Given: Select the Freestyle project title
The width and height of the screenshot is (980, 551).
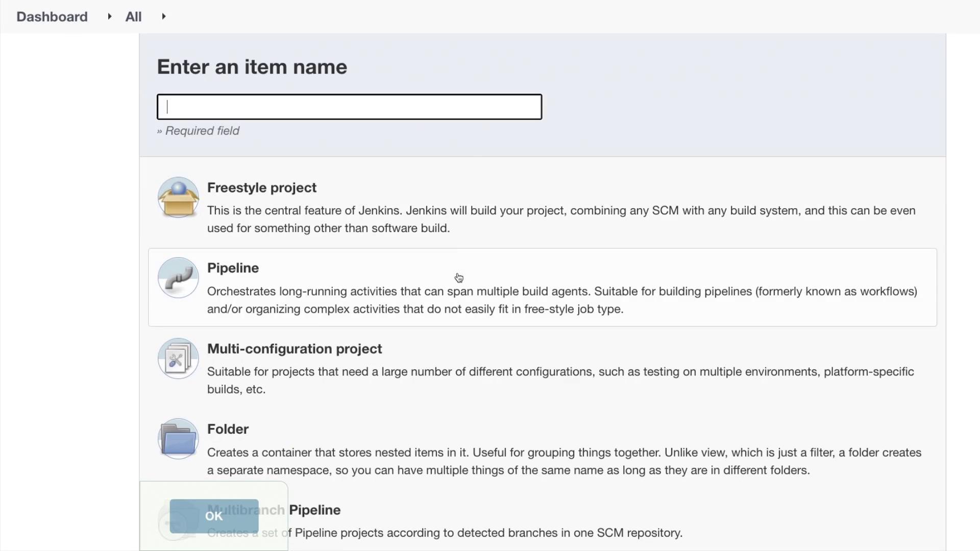Looking at the screenshot, I should pos(261,188).
